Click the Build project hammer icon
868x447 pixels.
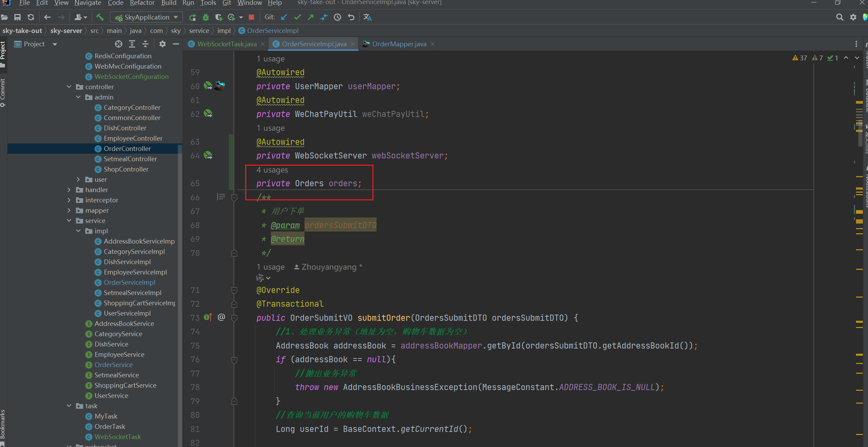(x=100, y=17)
